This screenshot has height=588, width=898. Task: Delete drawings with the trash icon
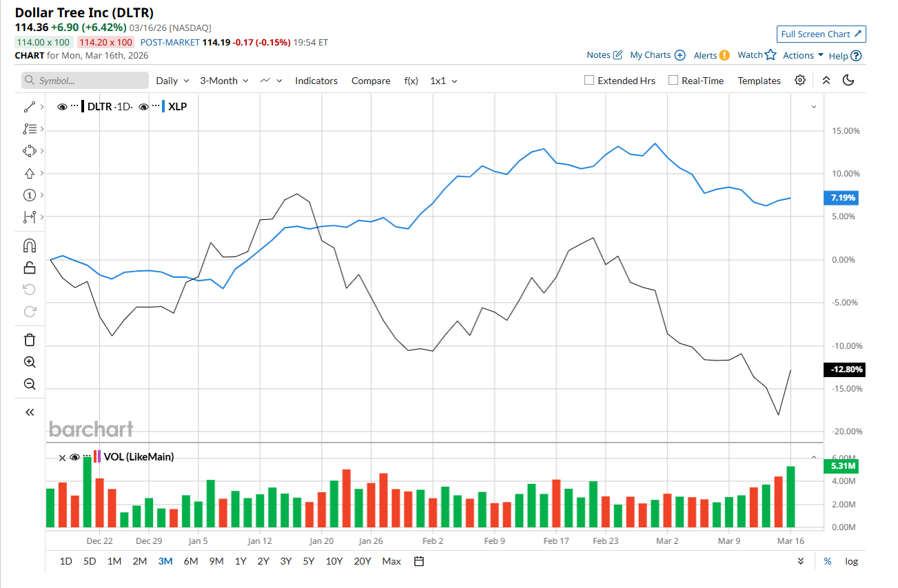point(30,340)
